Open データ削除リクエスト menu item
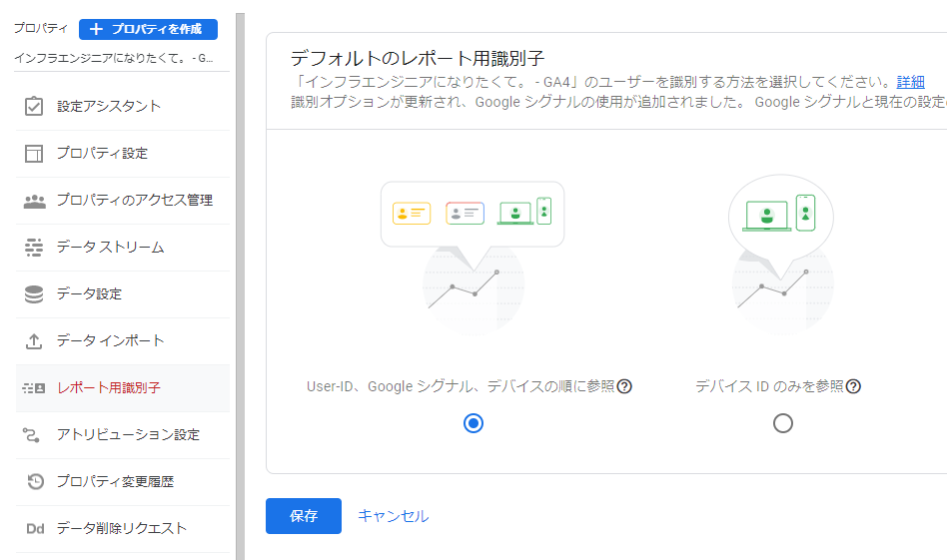 123,529
